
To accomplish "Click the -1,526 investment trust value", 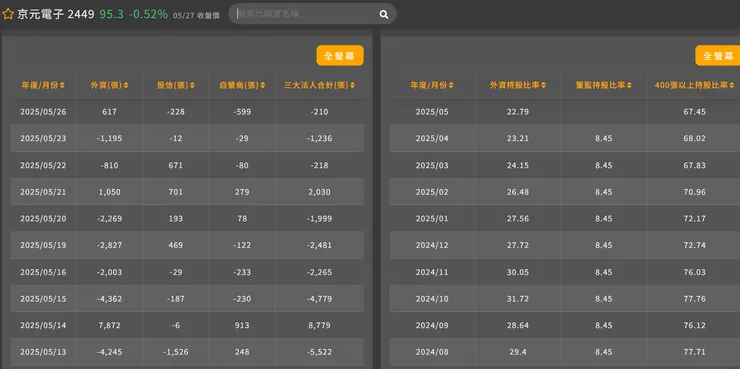I will 176,352.
